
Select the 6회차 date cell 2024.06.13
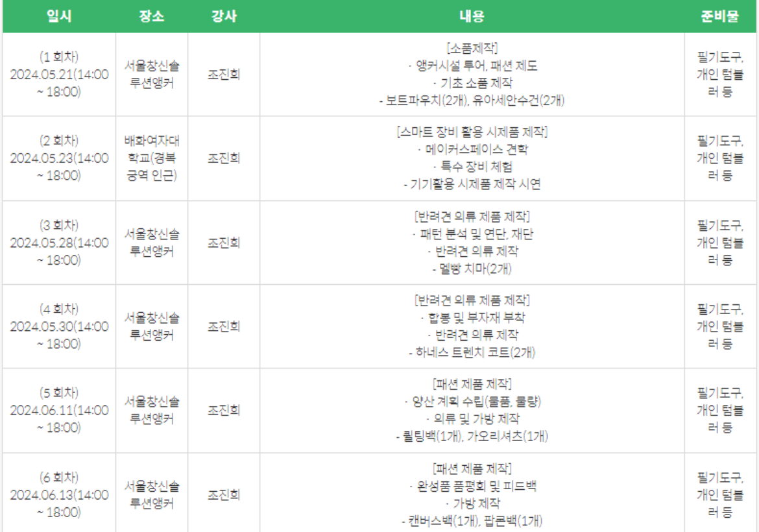[59, 495]
